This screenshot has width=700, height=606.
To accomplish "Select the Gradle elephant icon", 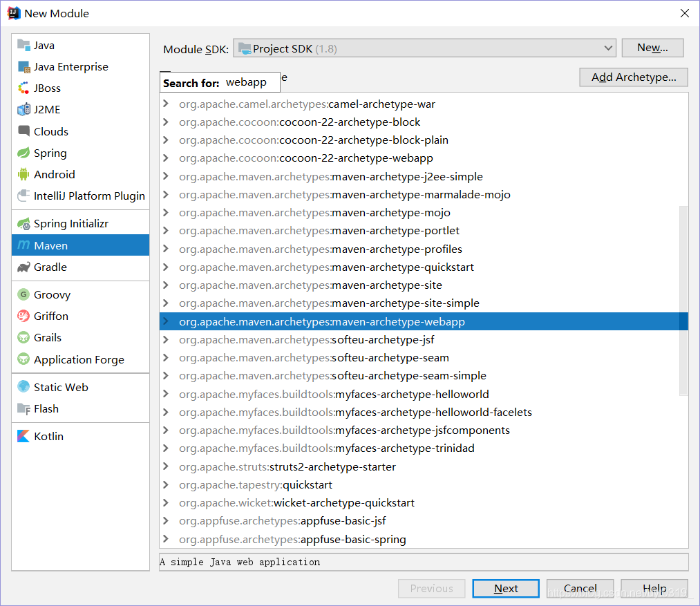I will pyautogui.click(x=23, y=267).
